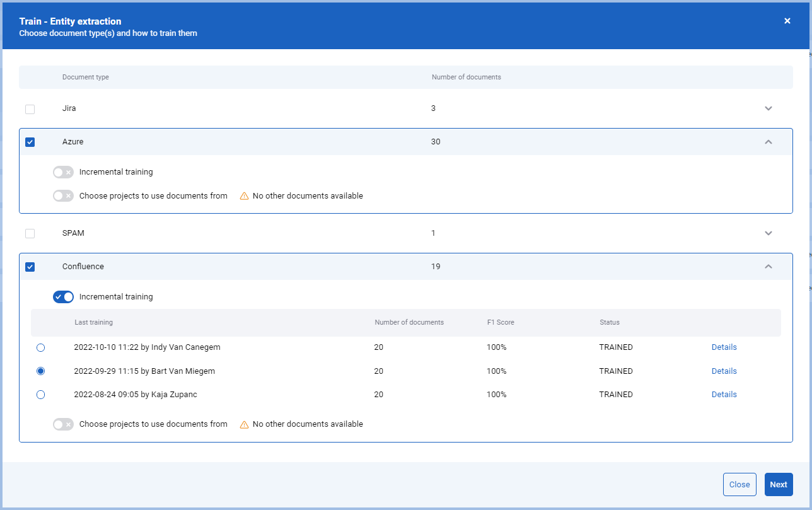The height and width of the screenshot is (510, 812).
Task: Click the Next button
Action: [x=779, y=484]
